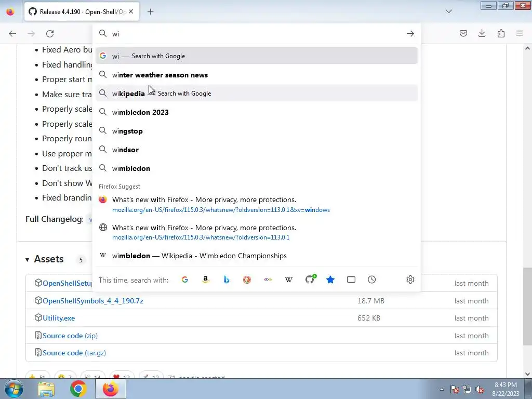Open the Extensions puzzle icon
Screen dimensions: 532x399
pos(501,33)
